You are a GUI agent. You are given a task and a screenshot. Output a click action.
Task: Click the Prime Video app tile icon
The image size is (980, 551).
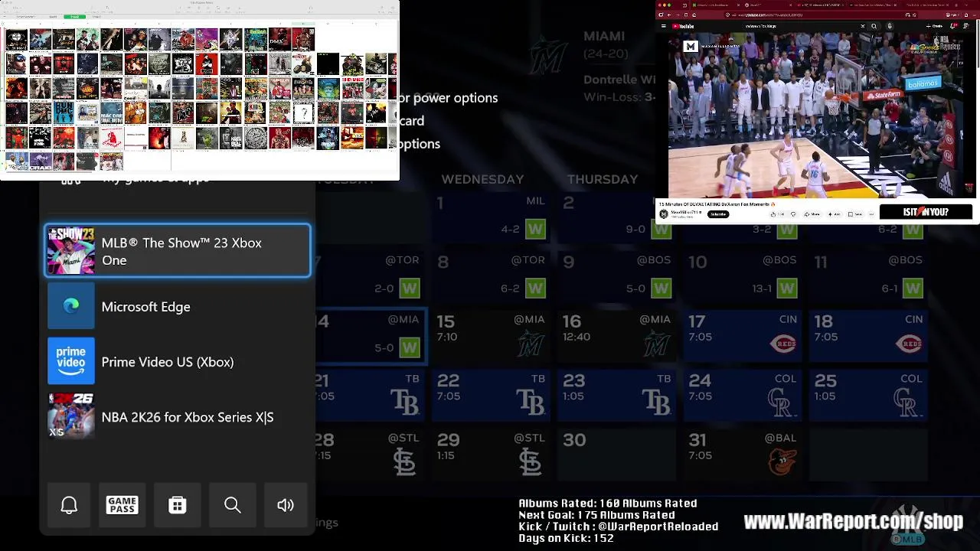tap(71, 361)
